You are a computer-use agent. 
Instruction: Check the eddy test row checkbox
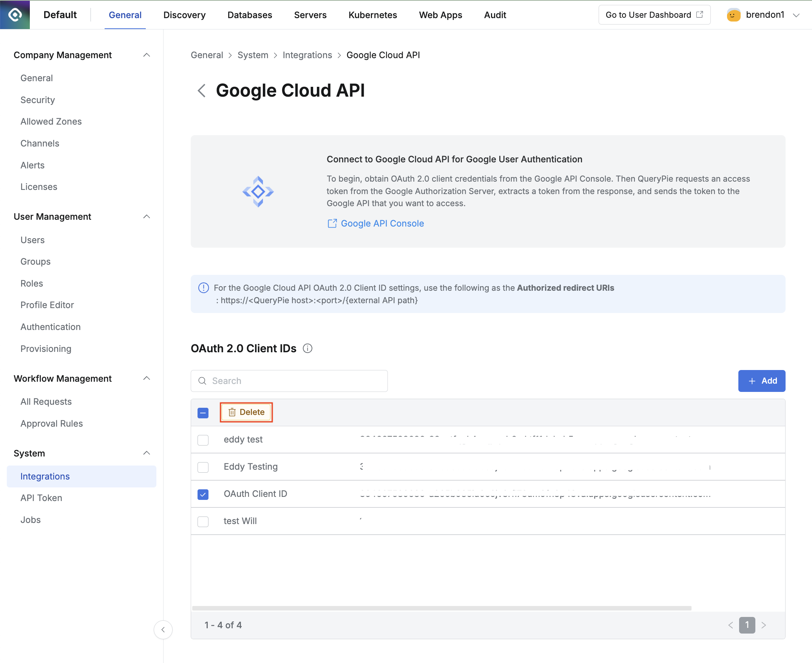[203, 440]
